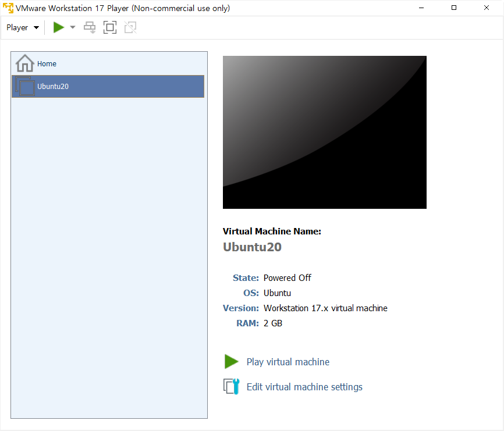The width and height of the screenshot is (504, 431).
Task: Select Home in the library list
Action: pos(108,63)
